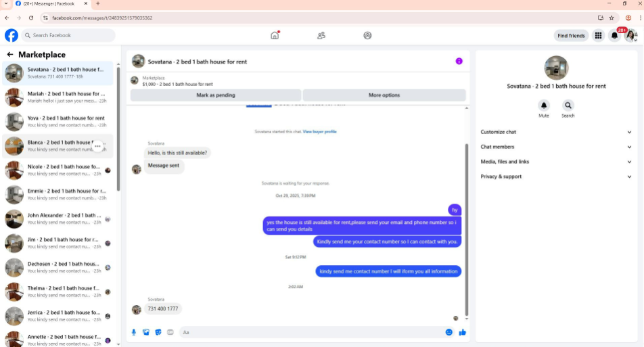Click the address bar URL
644x347 pixels.
click(x=102, y=18)
